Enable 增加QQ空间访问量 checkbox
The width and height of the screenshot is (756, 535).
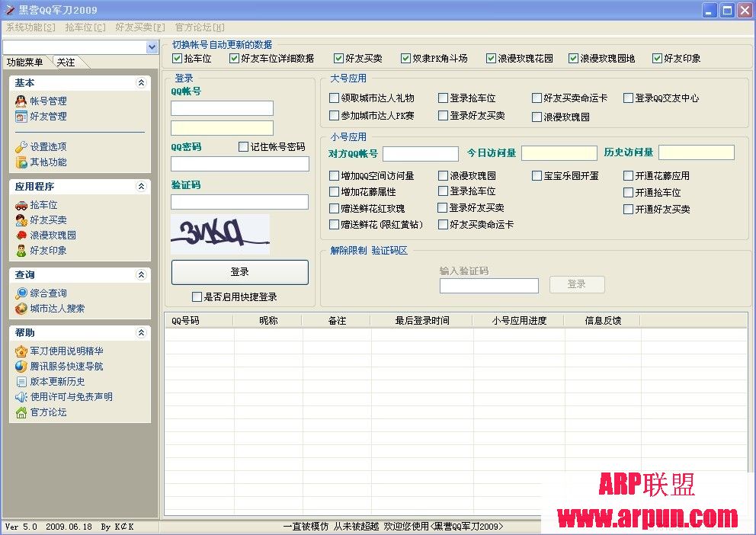pyautogui.click(x=334, y=175)
